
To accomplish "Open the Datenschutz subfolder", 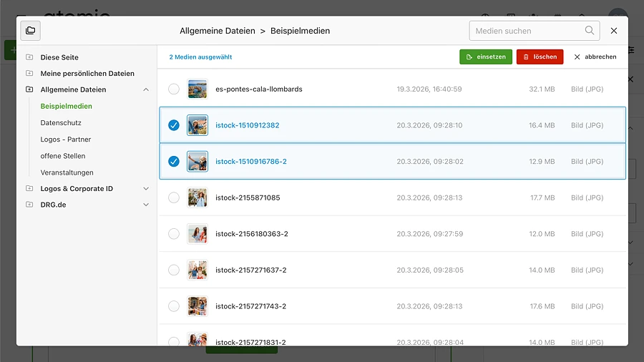I will (61, 123).
